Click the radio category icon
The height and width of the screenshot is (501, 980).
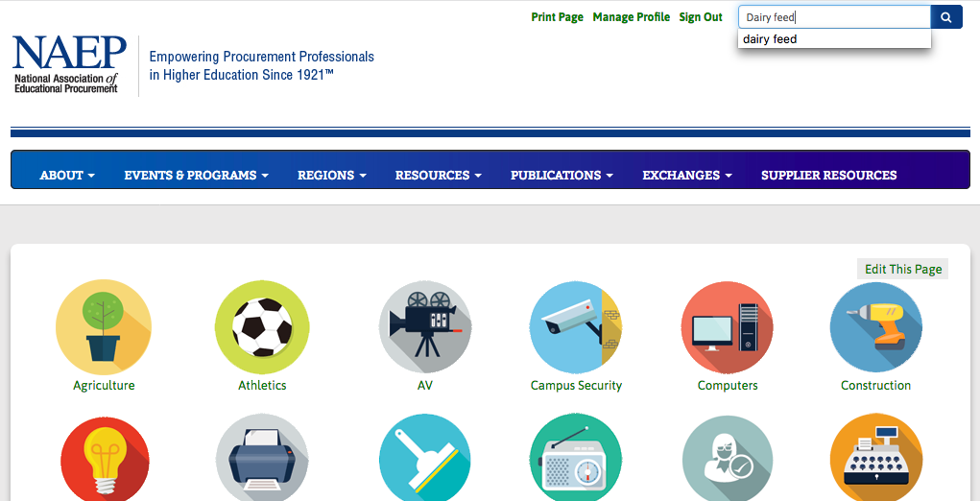(x=576, y=459)
